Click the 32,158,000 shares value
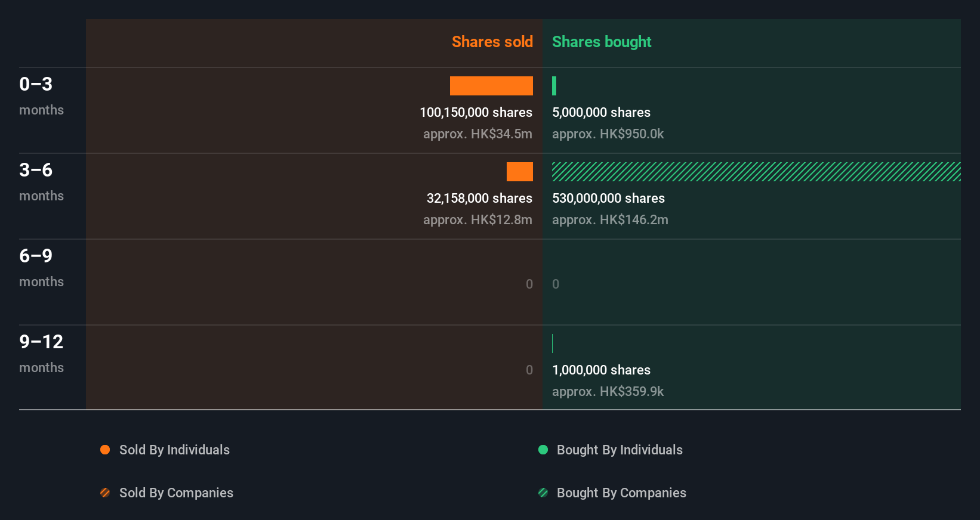 [479, 199]
